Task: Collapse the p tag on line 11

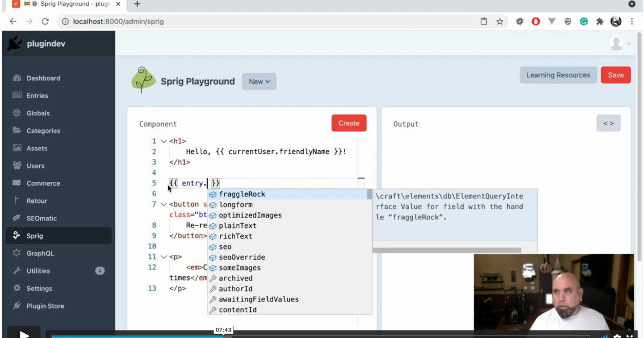Action: [164, 257]
